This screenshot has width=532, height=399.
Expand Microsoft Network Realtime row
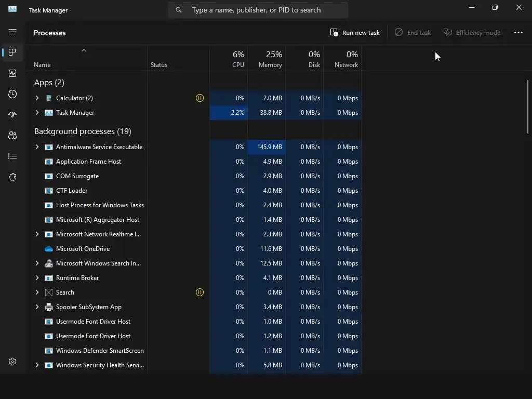pyautogui.click(x=37, y=234)
